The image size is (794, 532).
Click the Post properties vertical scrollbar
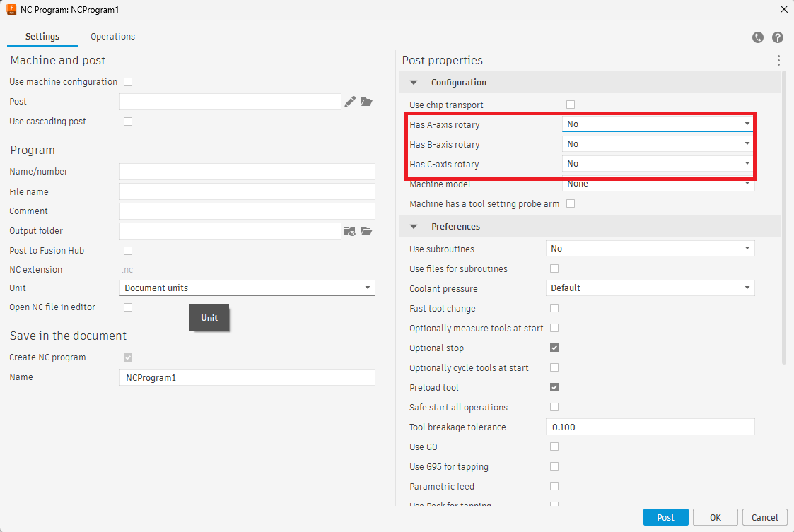click(x=784, y=218)
